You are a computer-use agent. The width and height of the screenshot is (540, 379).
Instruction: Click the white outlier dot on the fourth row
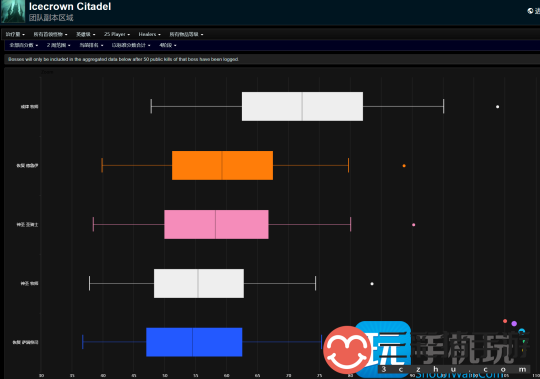tap(372, 284)
